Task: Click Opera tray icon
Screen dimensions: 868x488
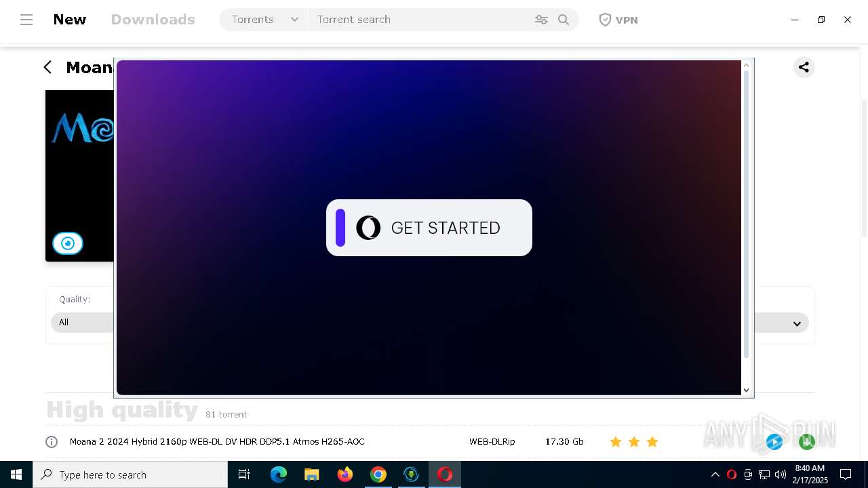Action: (x=732, y=474)
